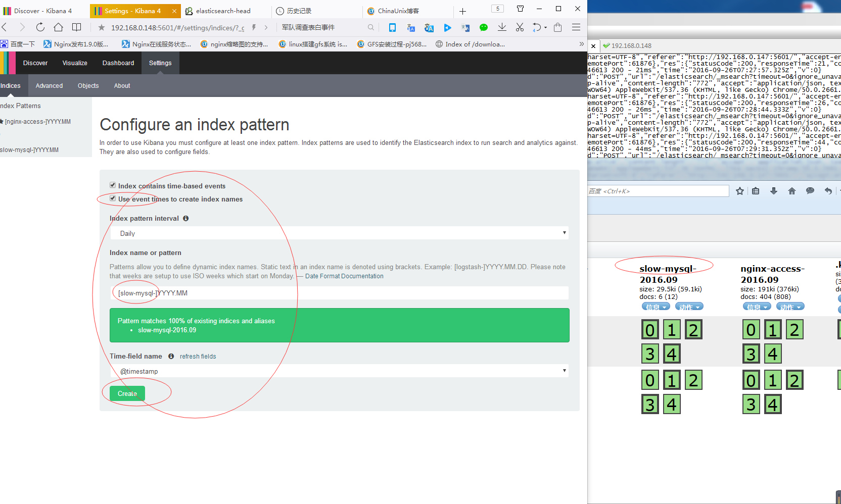Click info icon beside Index pattern interval

coord(185,219)
